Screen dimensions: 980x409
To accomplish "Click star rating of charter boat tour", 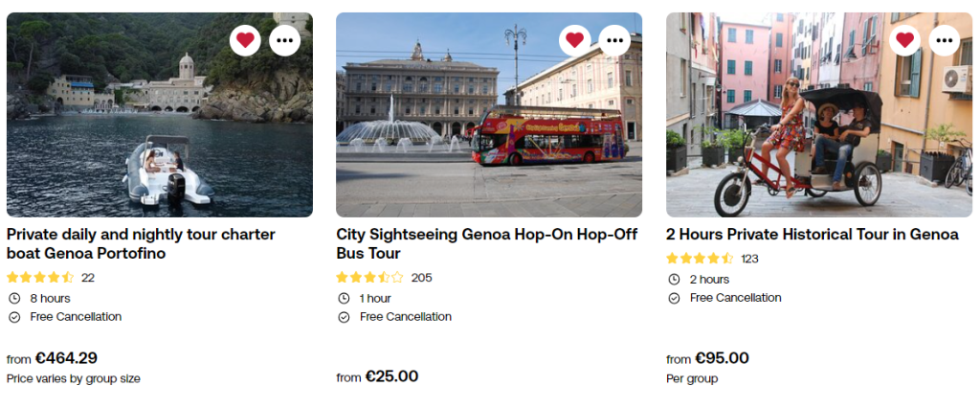I will [40, 278].
